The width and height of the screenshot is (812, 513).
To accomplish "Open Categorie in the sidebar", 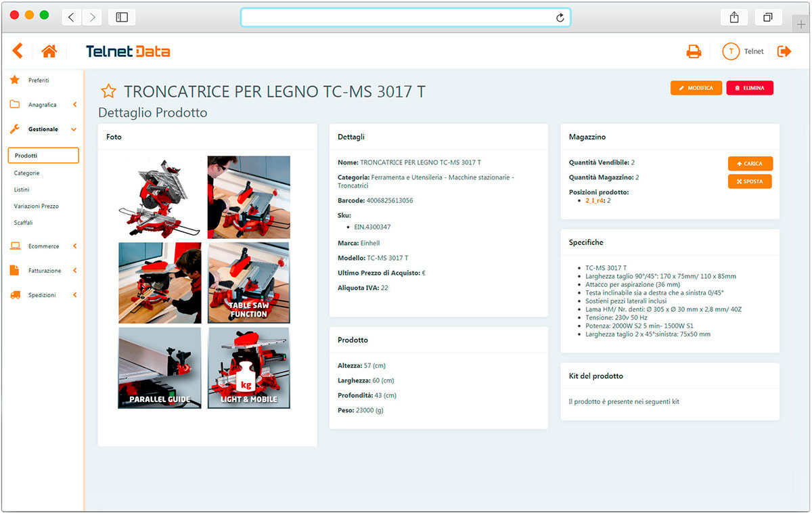I will click(27, 173).
